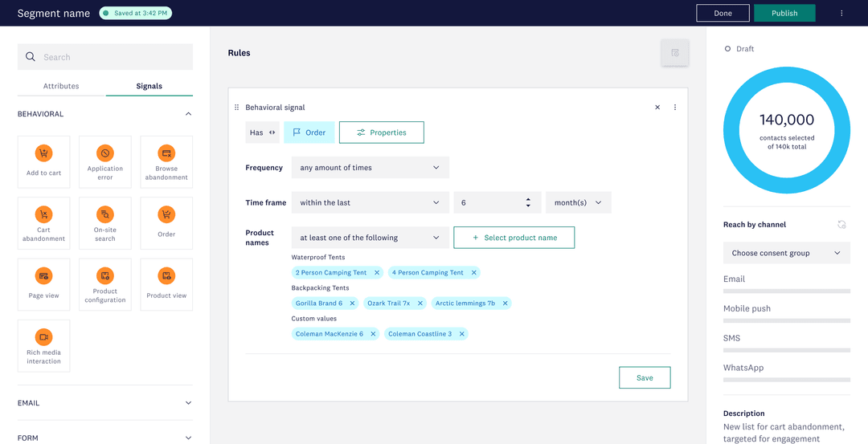Choose the Product view signal tile
Viewport: 868px width, 444px height.
click(x=166, y=284)
